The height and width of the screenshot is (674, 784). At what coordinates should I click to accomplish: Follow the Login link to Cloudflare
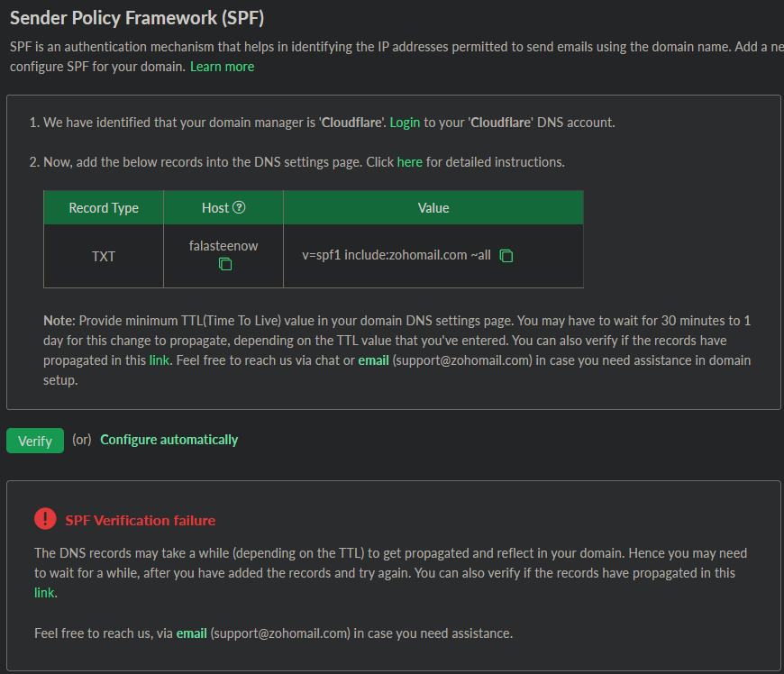tap(405, 123)
